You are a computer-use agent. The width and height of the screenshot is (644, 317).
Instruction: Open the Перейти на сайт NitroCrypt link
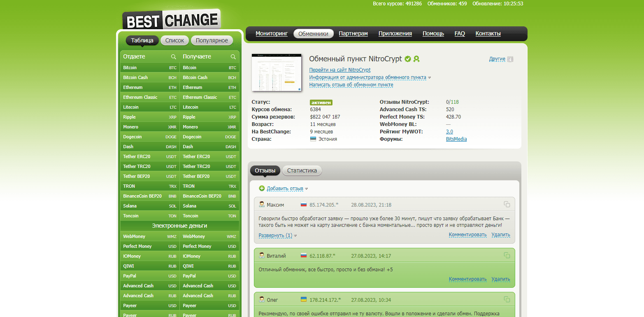coord(339,70)
